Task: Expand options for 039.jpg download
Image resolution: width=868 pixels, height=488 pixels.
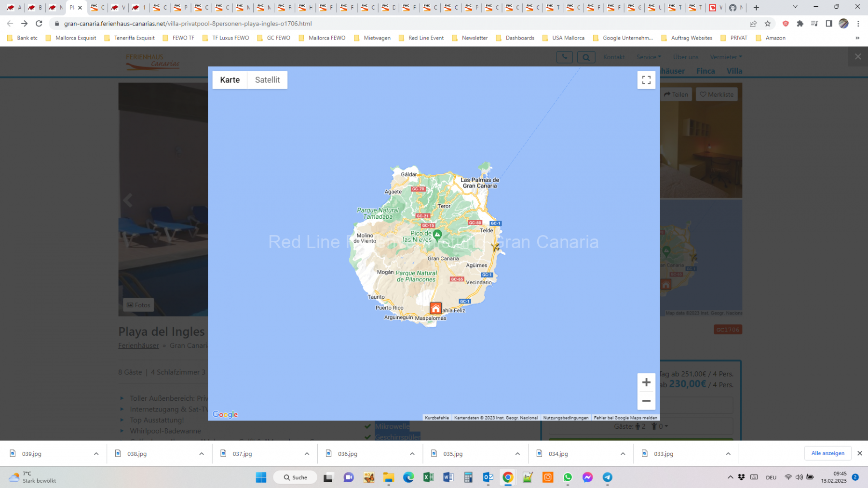Action: (x=96, y=454)
